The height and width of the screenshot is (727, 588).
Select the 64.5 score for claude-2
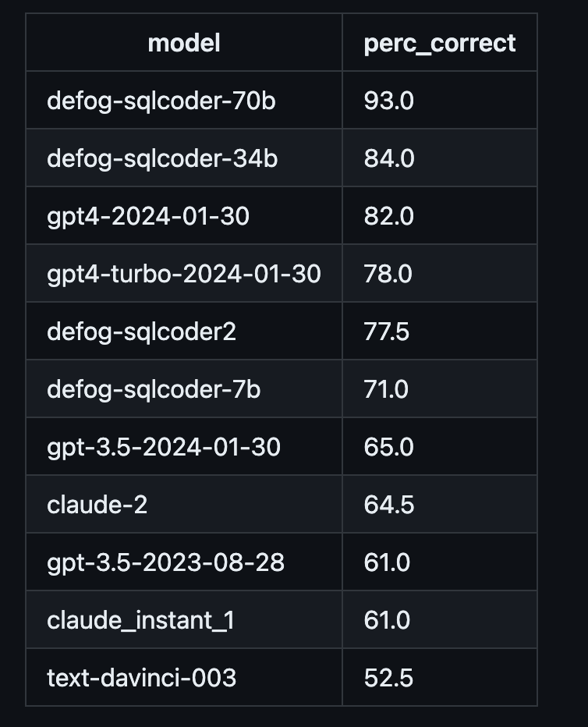click(388, 505)
